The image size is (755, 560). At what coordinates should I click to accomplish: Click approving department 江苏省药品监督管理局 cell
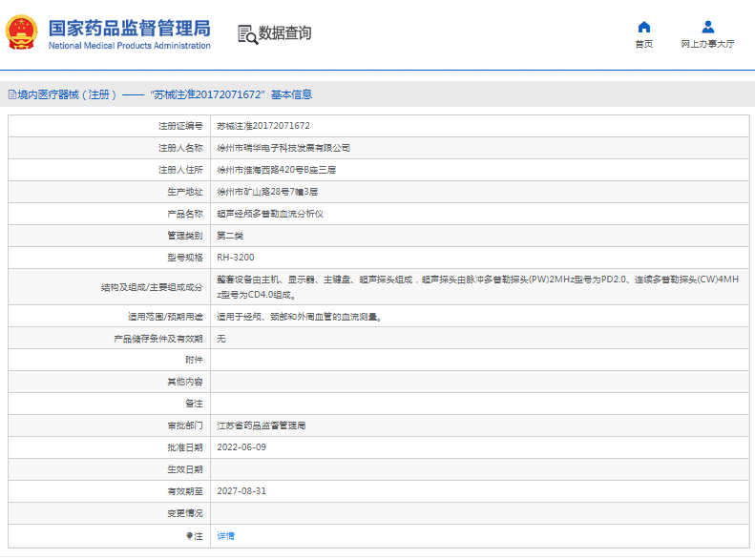pyautogui.click(x=262, y=425)
